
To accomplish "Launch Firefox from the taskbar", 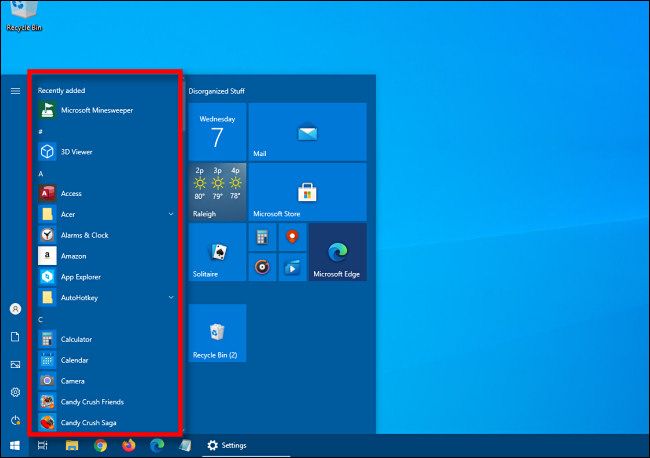I will tap(129, 446).
